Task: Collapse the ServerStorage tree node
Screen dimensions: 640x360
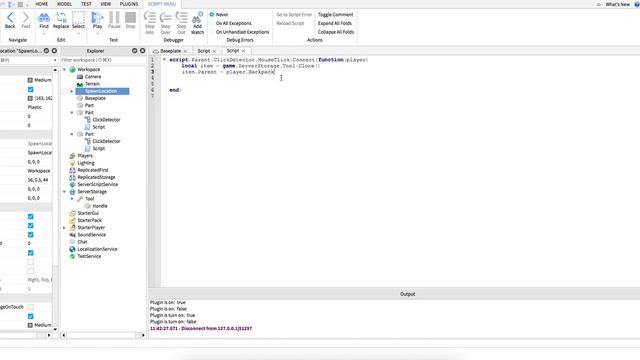Action: pos(64,191)
